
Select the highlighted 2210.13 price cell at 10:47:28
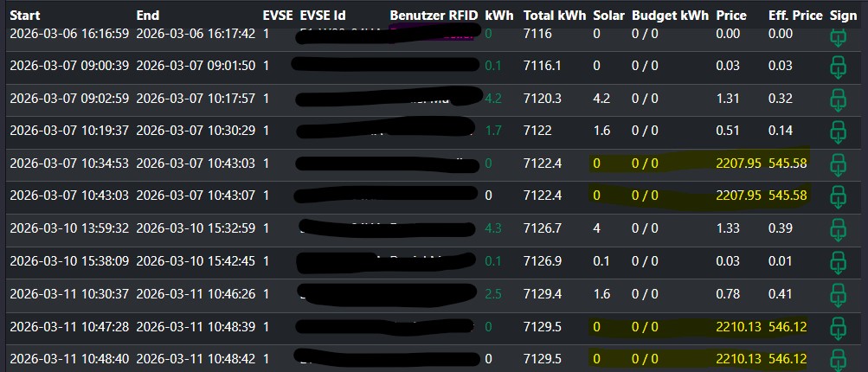click(737, 327)
